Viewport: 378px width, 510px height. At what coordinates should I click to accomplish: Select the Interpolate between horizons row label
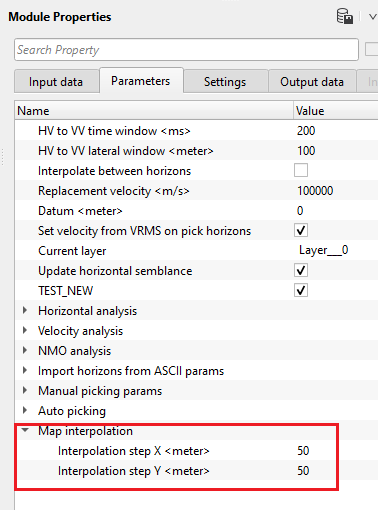[x=115, y=171]
